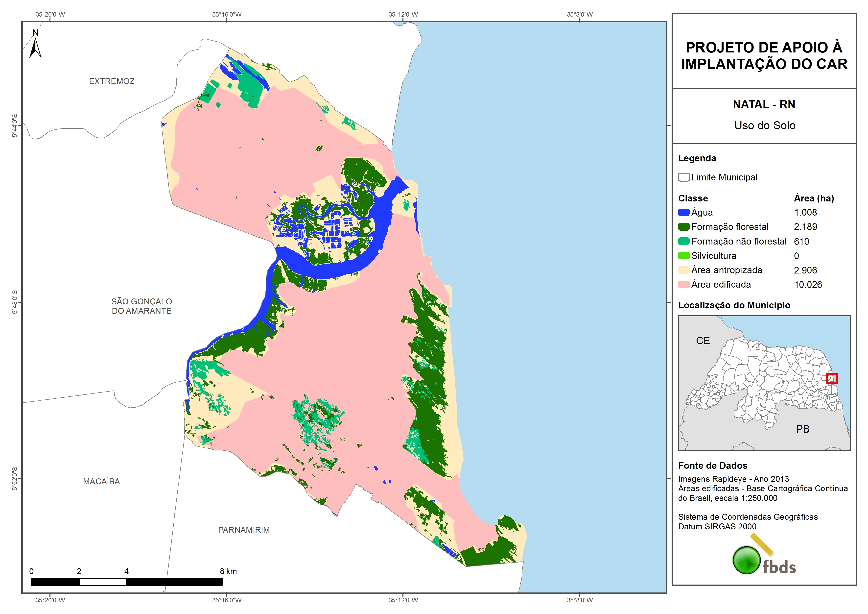
Task: Click the NATAL - RN title text
Action: (x=764, y=104)
